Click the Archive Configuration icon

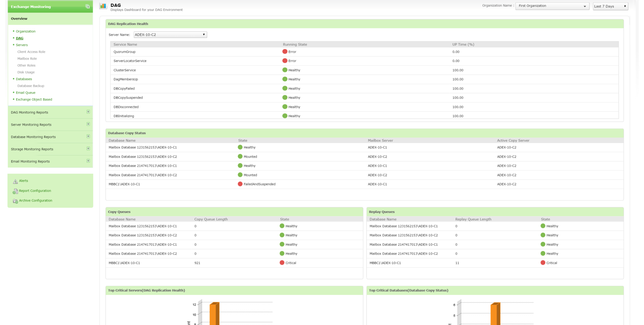[15, 201]
